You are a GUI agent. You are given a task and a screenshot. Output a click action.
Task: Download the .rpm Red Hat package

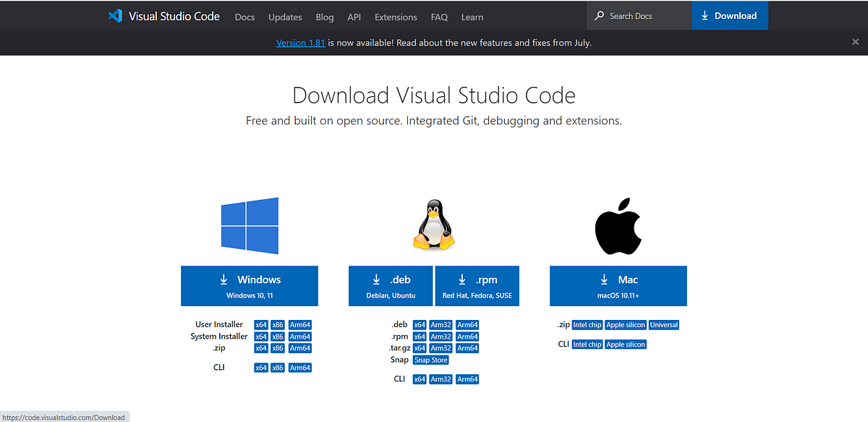[477, 286]
